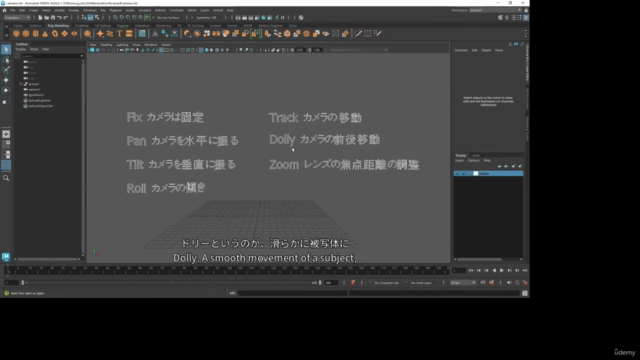
Task: Create a polygon disc from shelf
Action: click(x=74, y=33)
